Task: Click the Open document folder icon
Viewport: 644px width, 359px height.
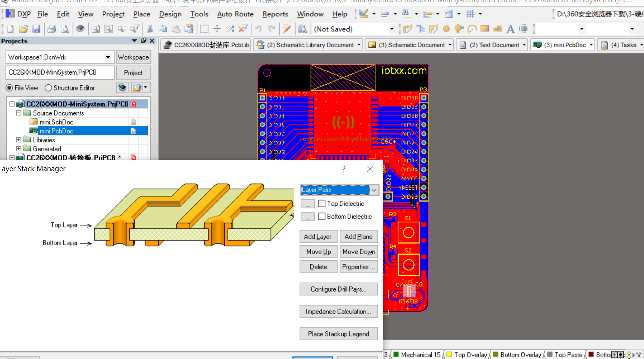Action: coord(23,29)
